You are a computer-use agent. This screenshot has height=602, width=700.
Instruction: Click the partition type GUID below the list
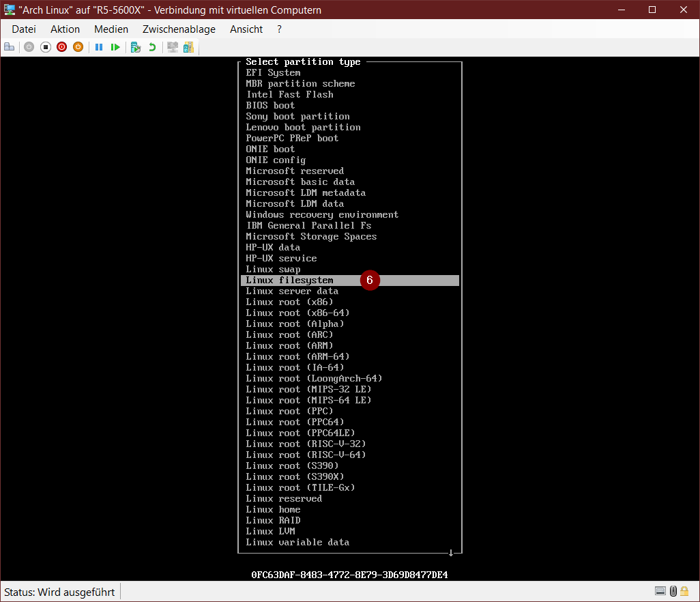click(x=349, y=575)
